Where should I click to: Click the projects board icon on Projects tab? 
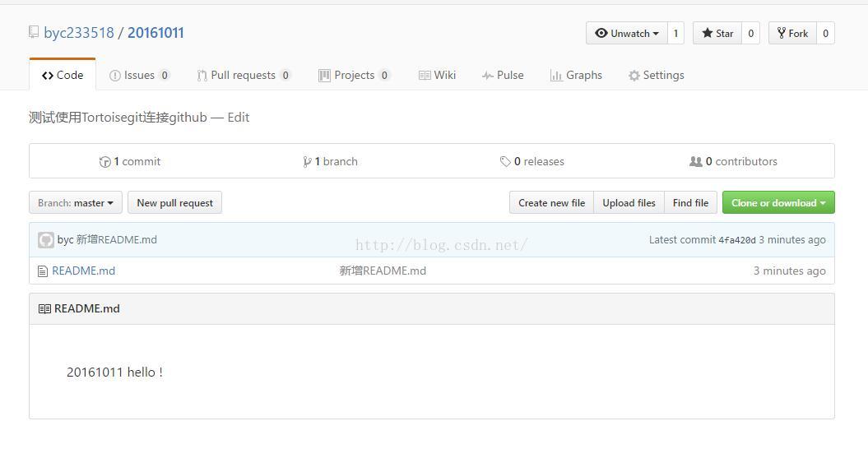(x=324, y=76)
